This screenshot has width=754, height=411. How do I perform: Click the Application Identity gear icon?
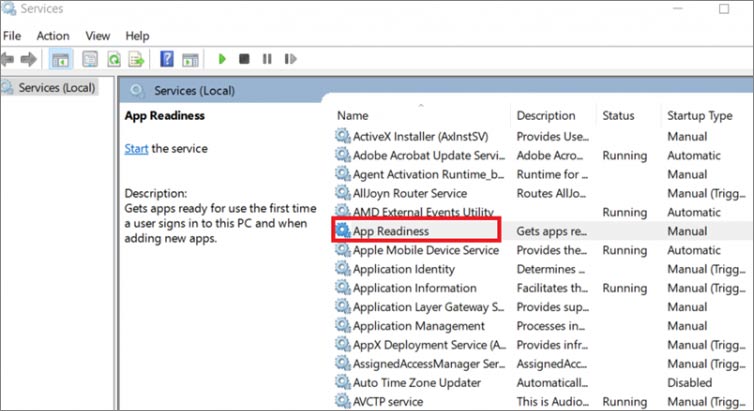342,268
